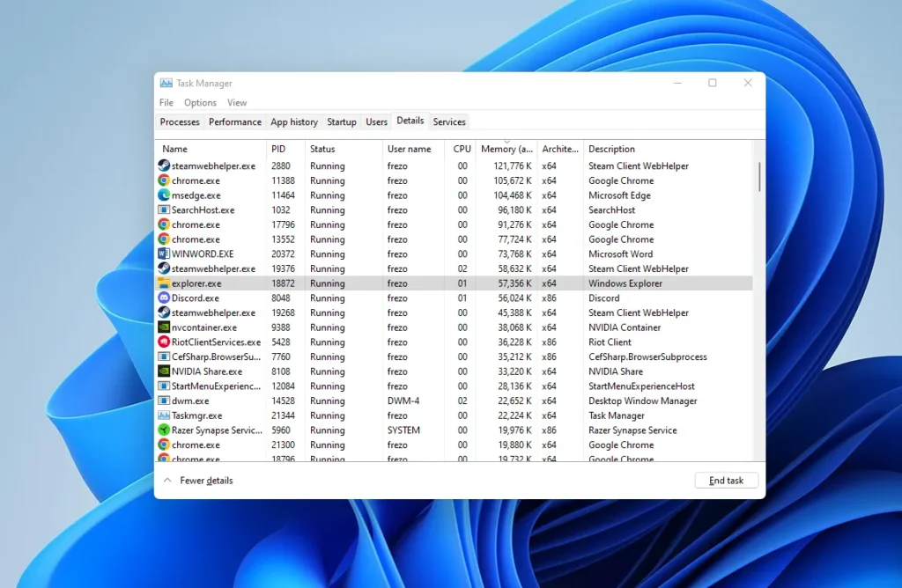Click the Chrome icon for PID 11388
Screen dimensions: 902x588
click(164, 180)
